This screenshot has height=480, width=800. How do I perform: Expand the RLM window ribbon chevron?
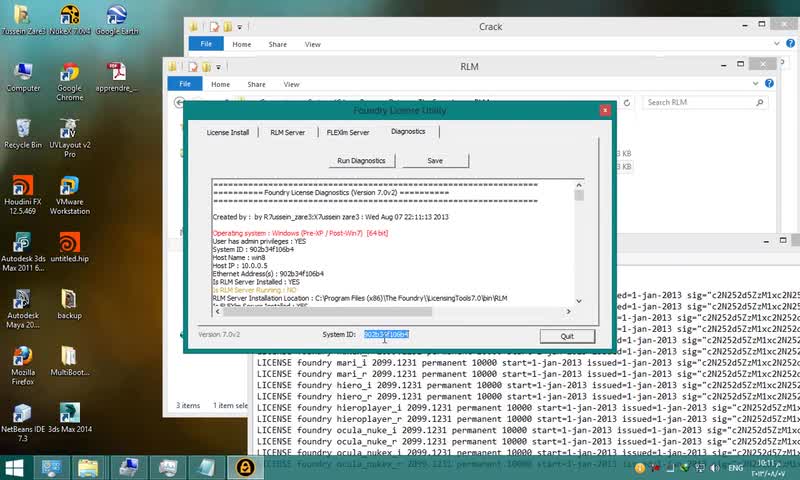click(756, 83)
